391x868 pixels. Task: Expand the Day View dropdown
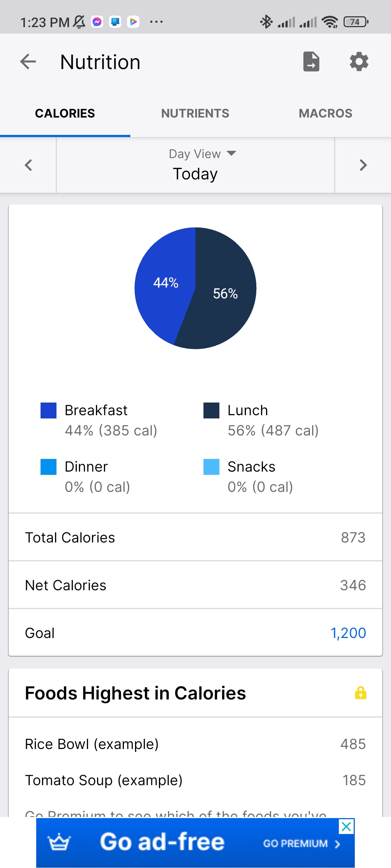[x=203, y=154]
